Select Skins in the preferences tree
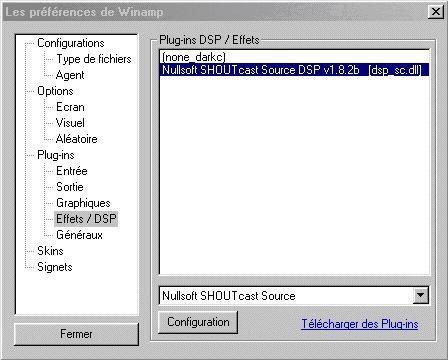Viewport: 448px width, 360px height. (x=50, y=251)
